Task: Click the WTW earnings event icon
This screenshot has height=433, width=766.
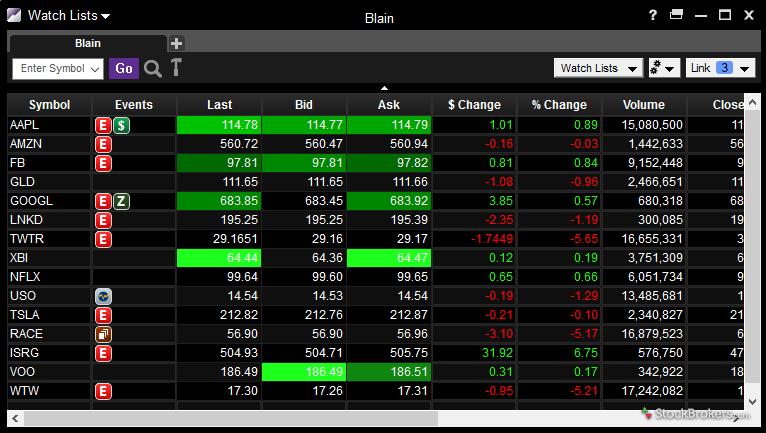Action: coord(103,391)
